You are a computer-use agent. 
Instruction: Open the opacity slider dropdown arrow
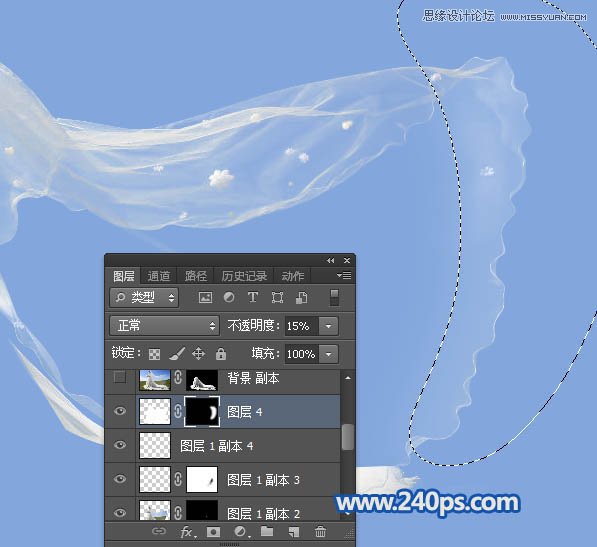click(328, 326)
